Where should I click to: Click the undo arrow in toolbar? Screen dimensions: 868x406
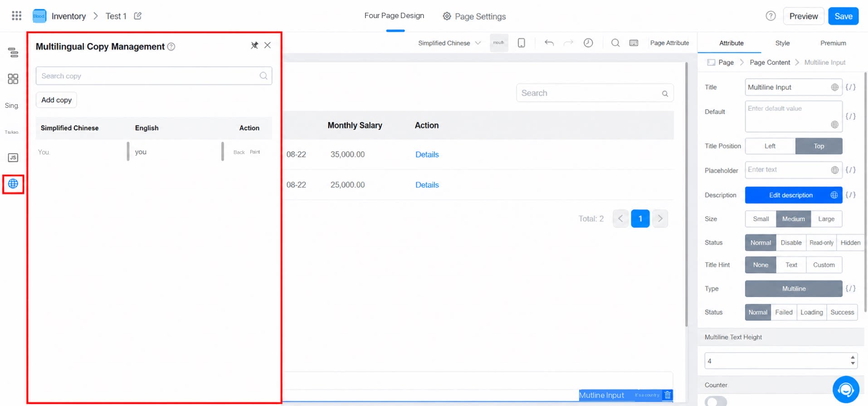point(549,43)
